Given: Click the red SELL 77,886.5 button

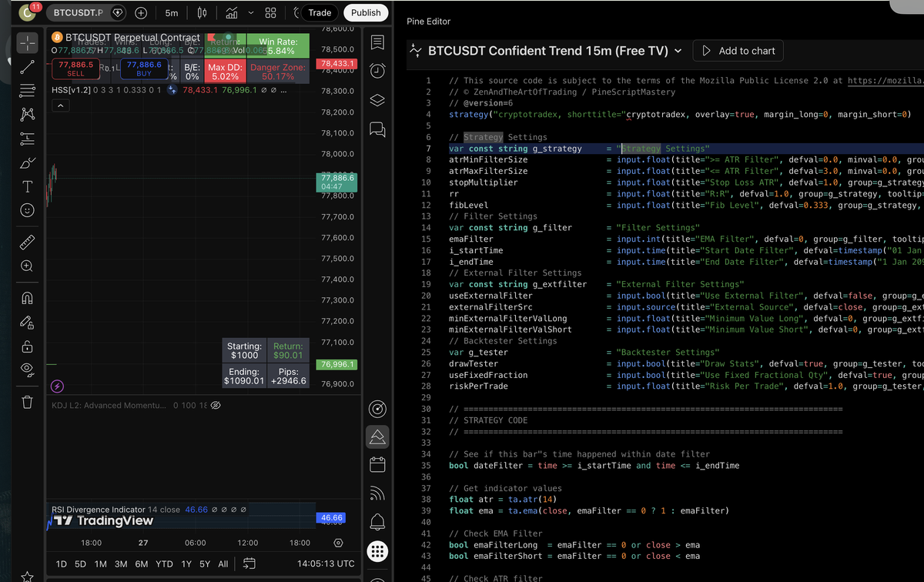Looking at the screenshot, I should tap(75, 69).
